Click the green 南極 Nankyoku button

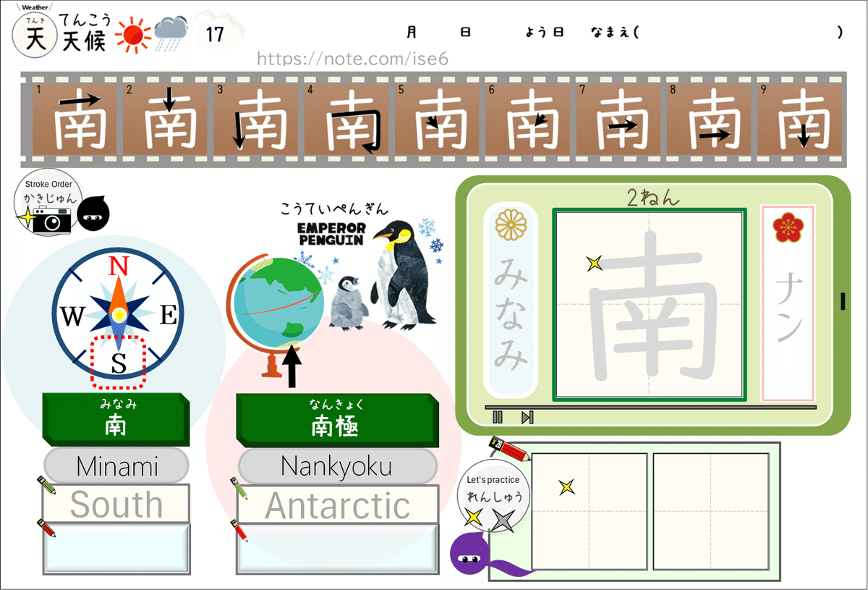337,418
